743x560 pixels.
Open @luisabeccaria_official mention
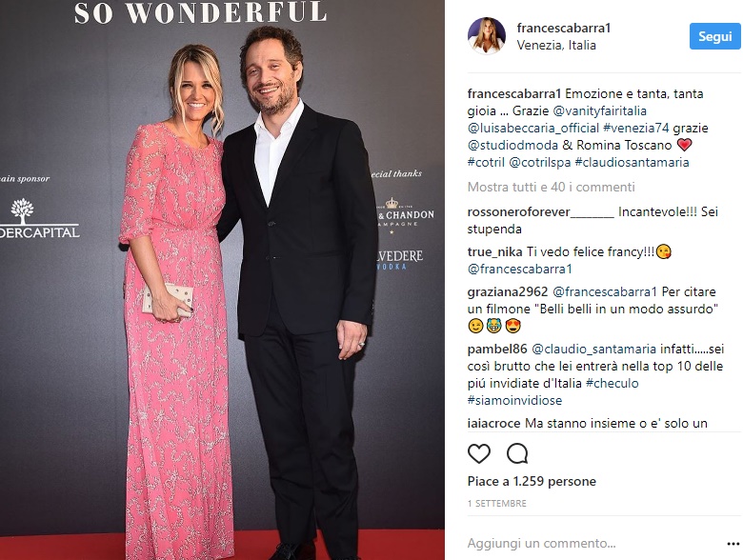(533, 128)
